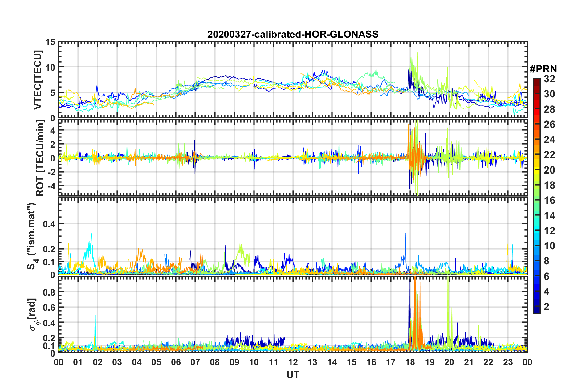Click VTEC y-axis tick label 15
The height and width of the screenshot is (392, 586).
[x=50, y=42]
